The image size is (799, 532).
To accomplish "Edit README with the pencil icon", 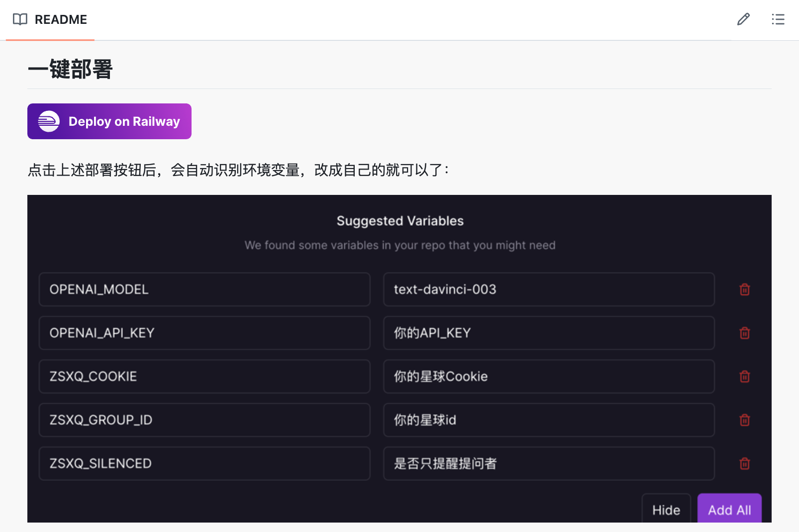I will pos(743,19).
